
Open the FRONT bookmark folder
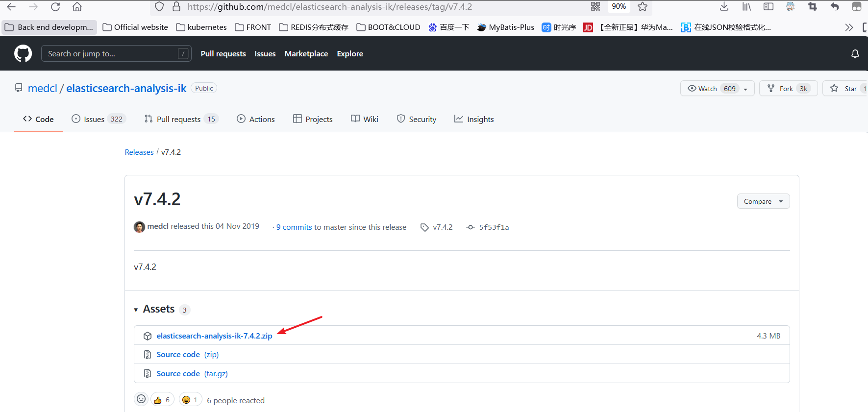(x=253, y=27)
